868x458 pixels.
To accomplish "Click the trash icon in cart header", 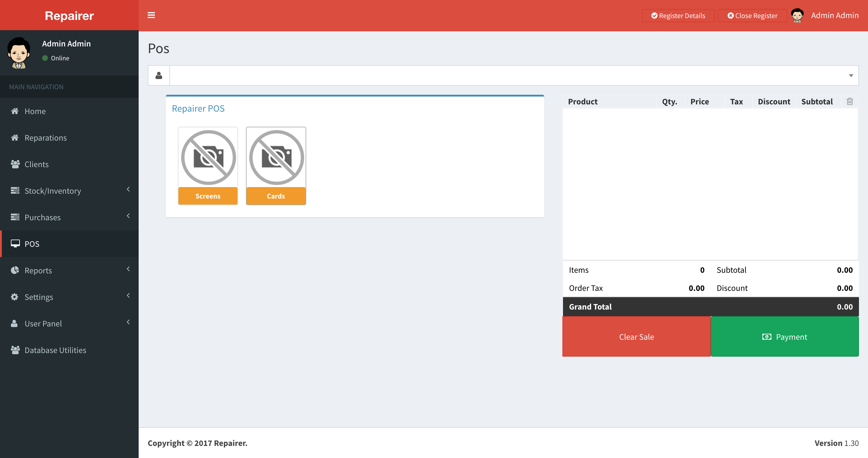I will 850,101.
